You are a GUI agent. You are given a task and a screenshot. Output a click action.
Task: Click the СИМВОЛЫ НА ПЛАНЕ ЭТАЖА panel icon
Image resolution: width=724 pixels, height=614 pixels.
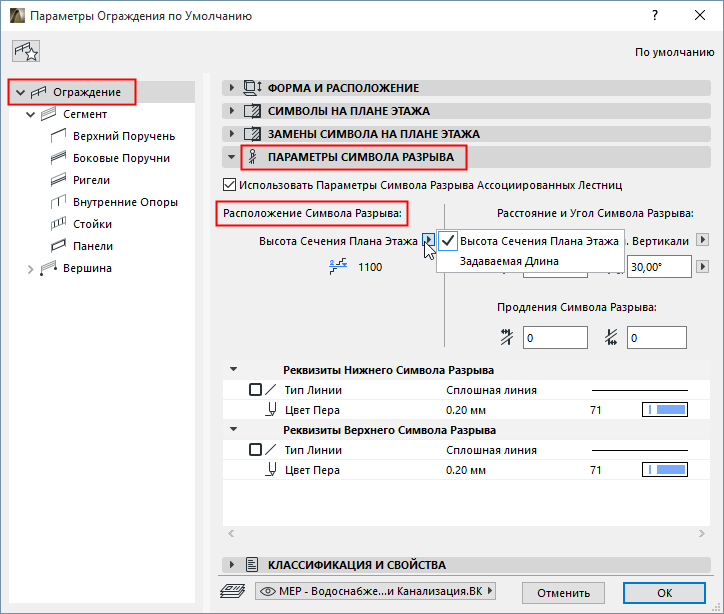click(252, 111)
